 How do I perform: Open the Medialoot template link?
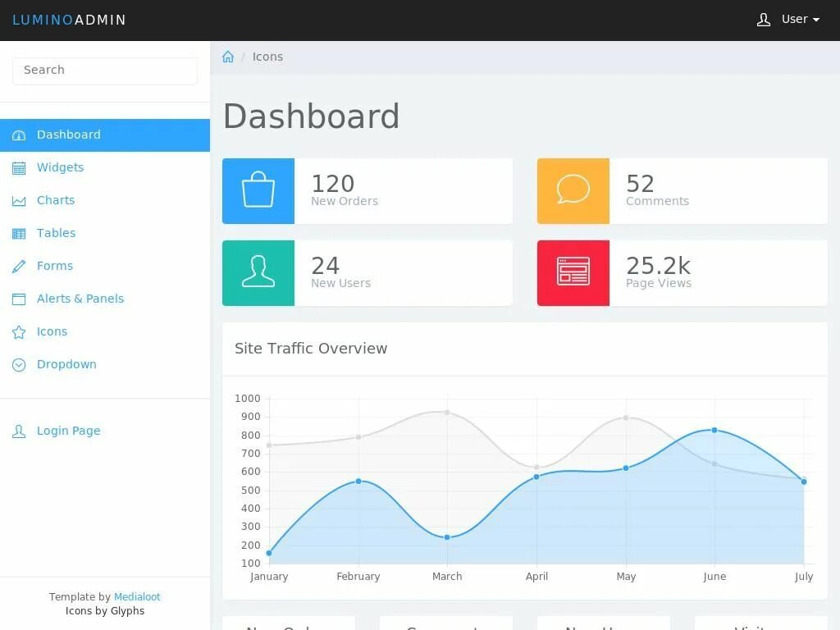[137, 597]
